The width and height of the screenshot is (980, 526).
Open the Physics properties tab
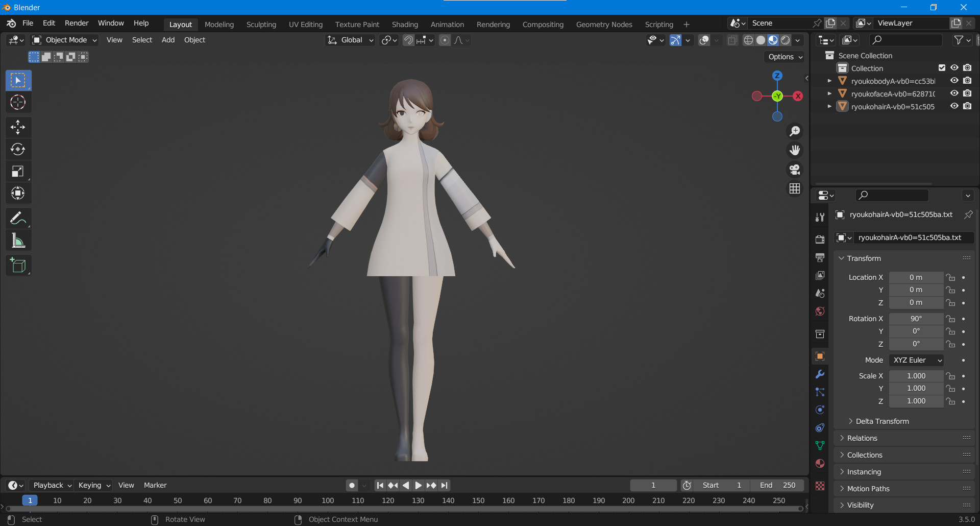pyautogui.click(x=820, y=410)
